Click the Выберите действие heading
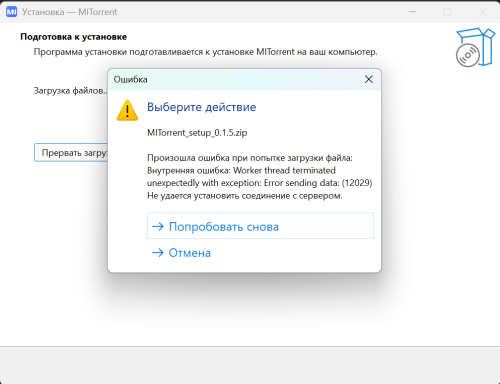Viewport: 500px width, 384px height. pyautogui.click(x=202, y=107)
